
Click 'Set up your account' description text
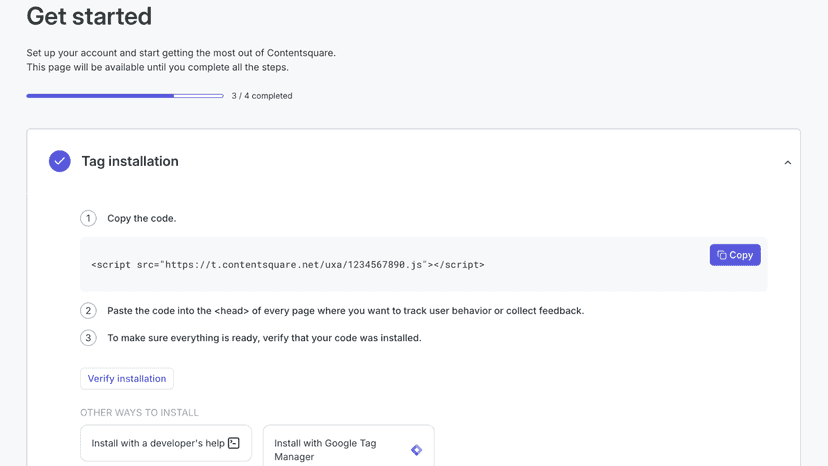pos(181,60)
